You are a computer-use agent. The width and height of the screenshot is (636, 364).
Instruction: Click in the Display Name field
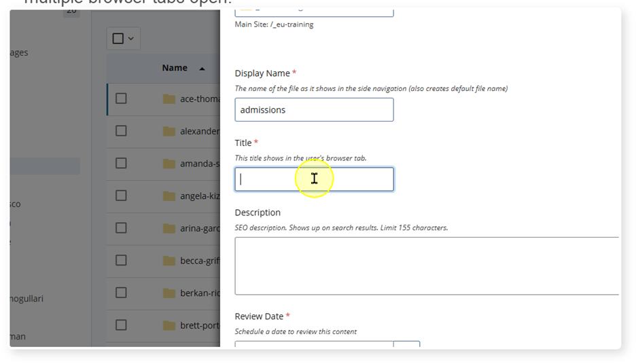314,110
